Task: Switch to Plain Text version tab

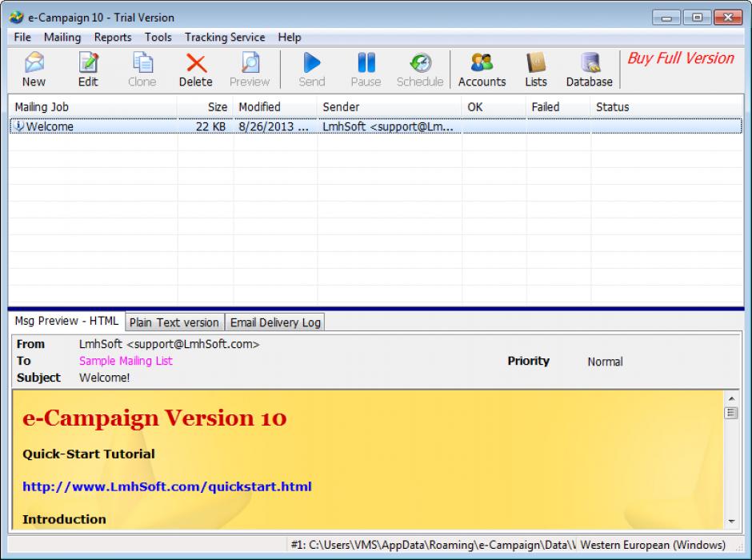Action: click(x=174, y=322)
